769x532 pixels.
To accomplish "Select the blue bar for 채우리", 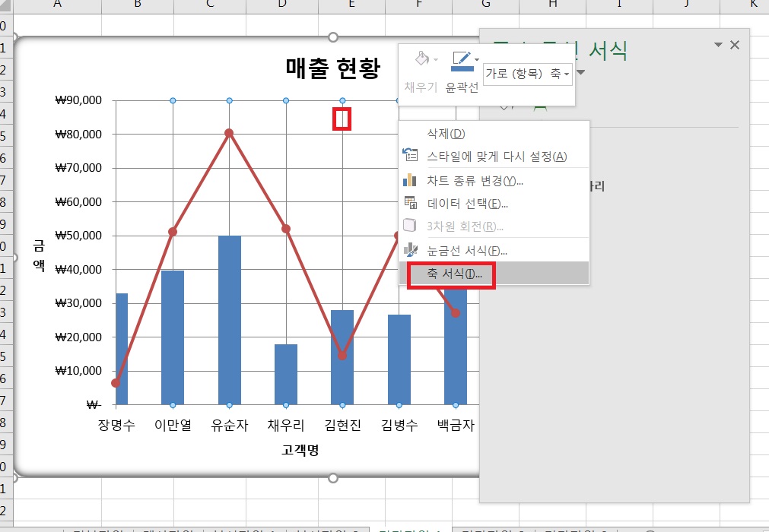I will (x=286, y=374).
